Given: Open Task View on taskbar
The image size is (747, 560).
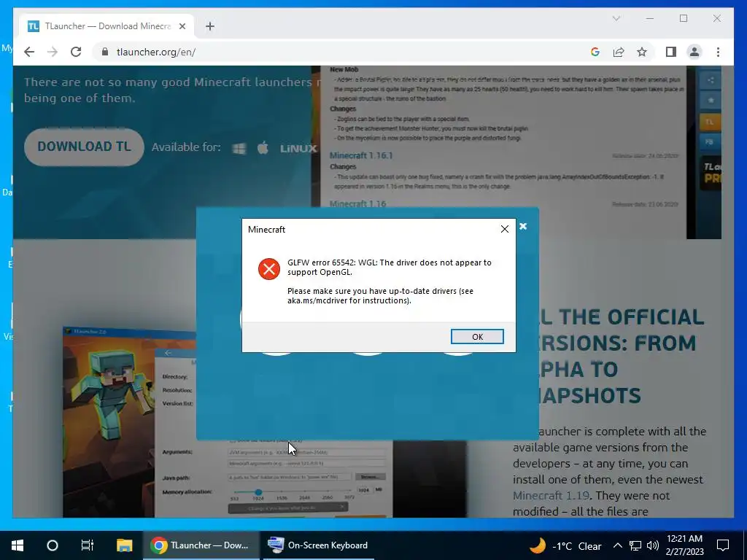Looking at the screenshot, I should (x=88, y=545).
